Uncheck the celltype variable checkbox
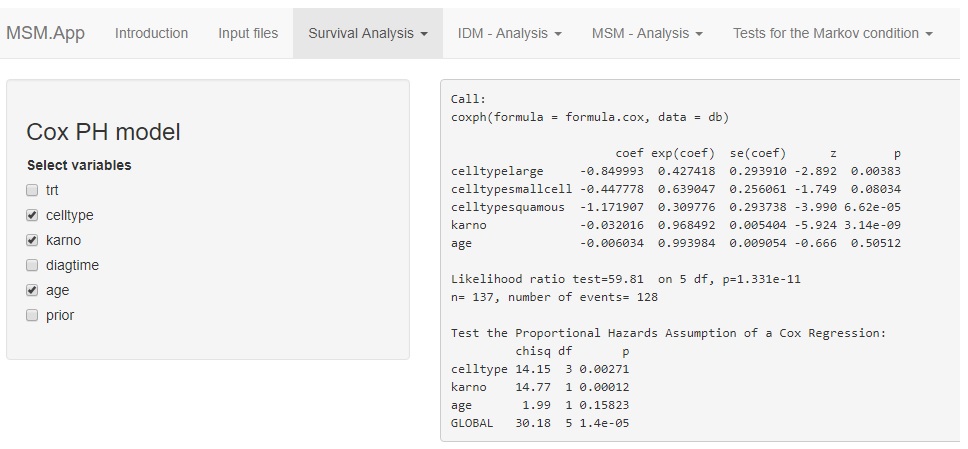 pyautogui.click(x=32, y=215)
